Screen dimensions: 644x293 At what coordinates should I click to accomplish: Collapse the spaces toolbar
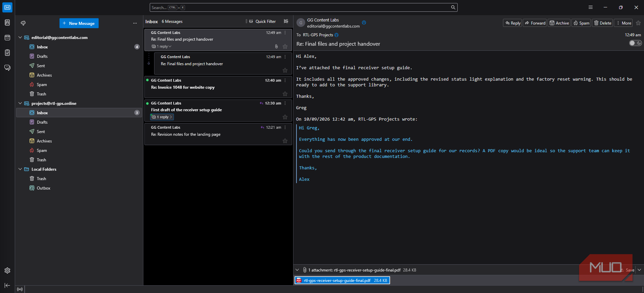tap(7, 285)
